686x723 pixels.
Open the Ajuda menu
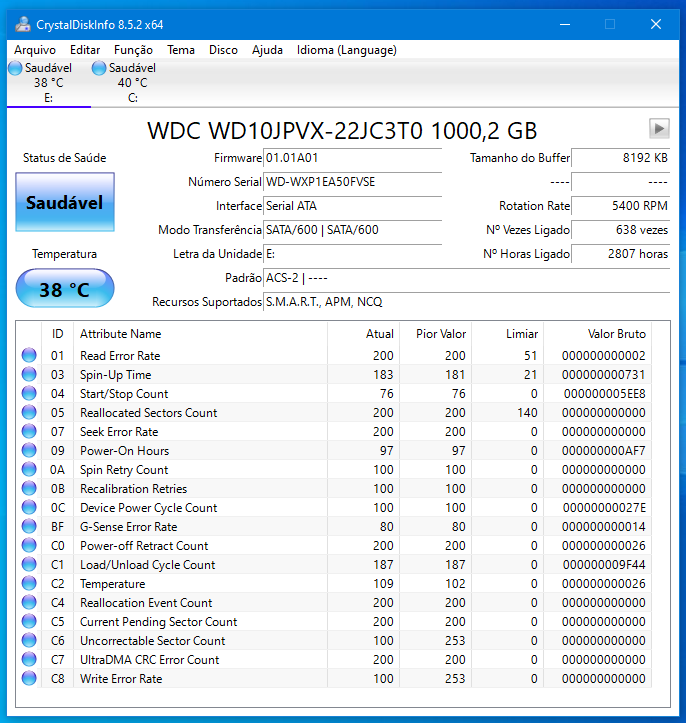point(267,50)
